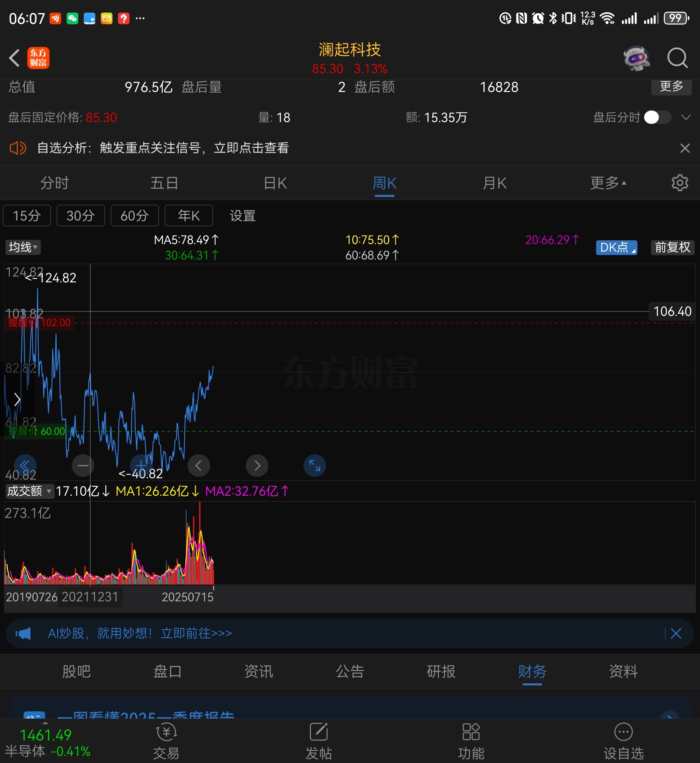Select the 周K tab
The height and width of the screenshot is (763, 700).
pyautogui.click(x=385, y=183)
